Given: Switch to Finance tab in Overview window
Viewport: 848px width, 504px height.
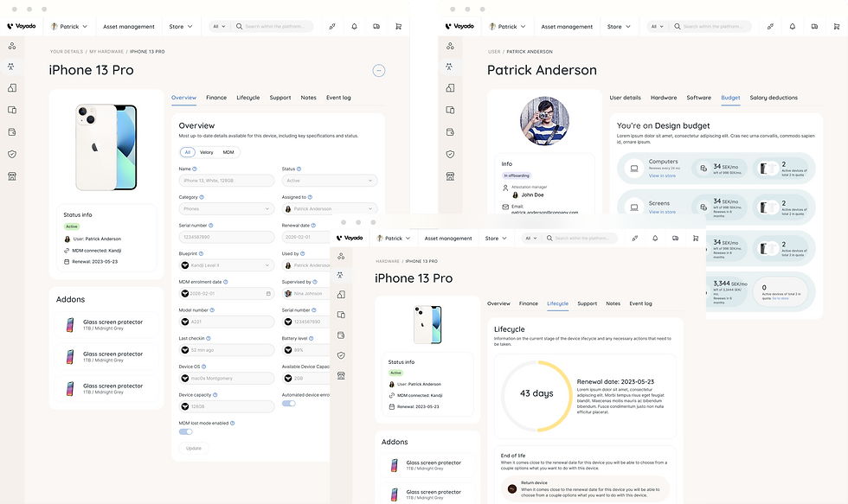Looking at the screenshot, I should click(x=216, y=98).
